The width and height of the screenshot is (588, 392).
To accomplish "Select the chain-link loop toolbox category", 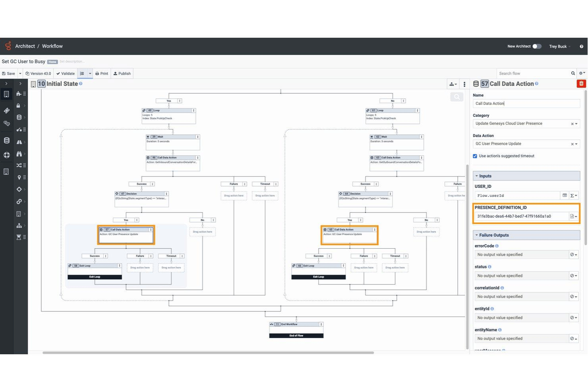I will 19,202.
